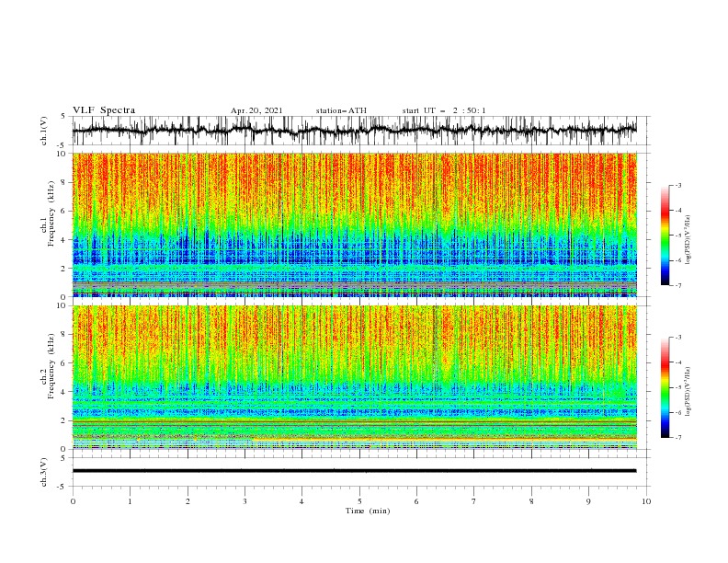Click the ch.1 color bar "log(PSD)(V²/Hz)" label
The height and width of the screenshot is (563, 728).
[x=688, y=240]
